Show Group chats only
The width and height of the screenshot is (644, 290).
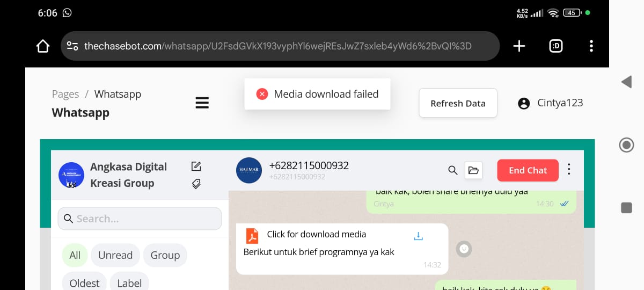165,255
